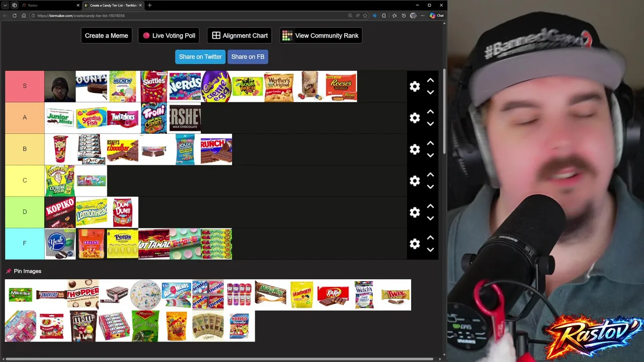Add page to favorites star icon
Viewport: 644px width, 362px height.
pos(365,16)
